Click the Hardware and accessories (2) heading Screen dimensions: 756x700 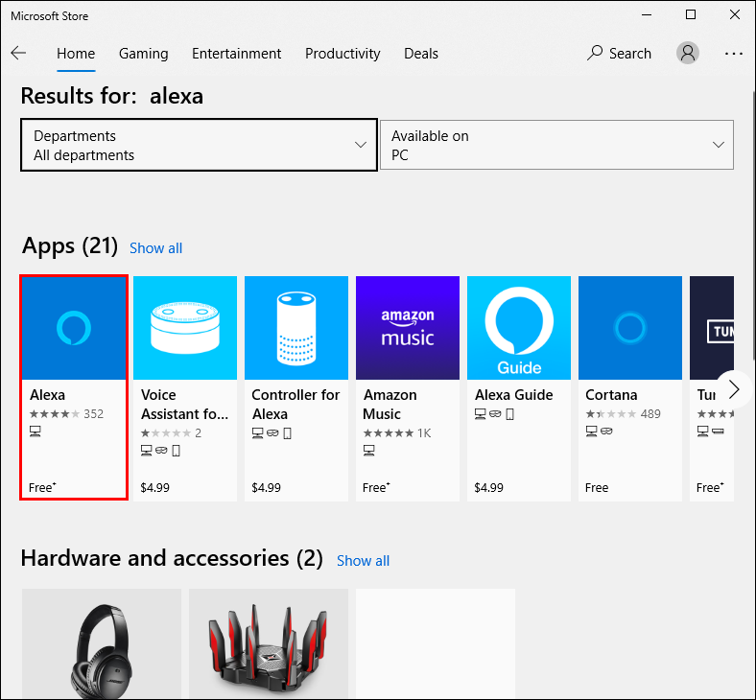(x=172, y=559)
